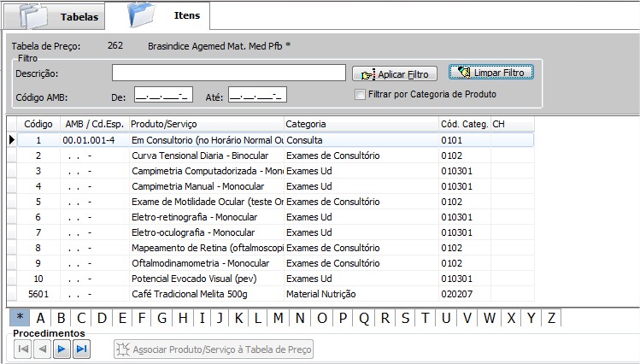
Task: Jump to last record arrow
Action: tap(81, 349)
